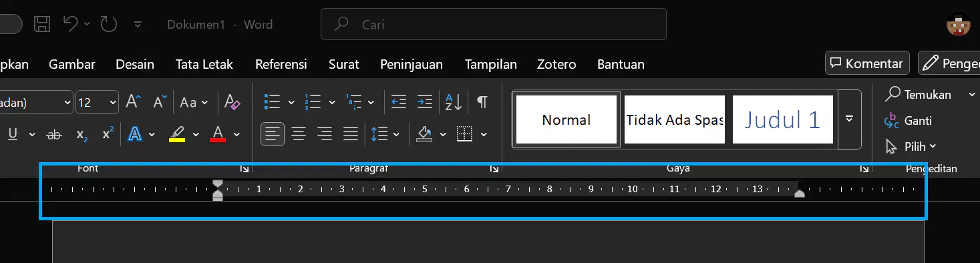
Task: Open the Change Case Aa menu
Action: (194, 102)
